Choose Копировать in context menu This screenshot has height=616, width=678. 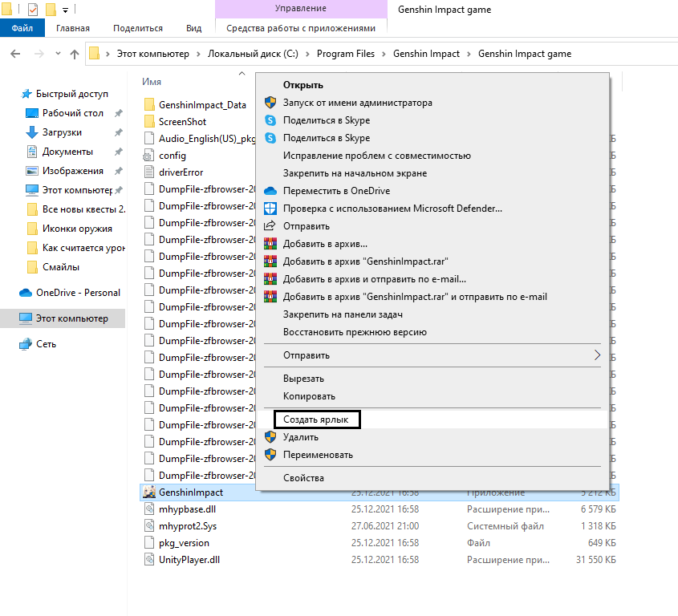pyautogui.click(x=309, y=396)
